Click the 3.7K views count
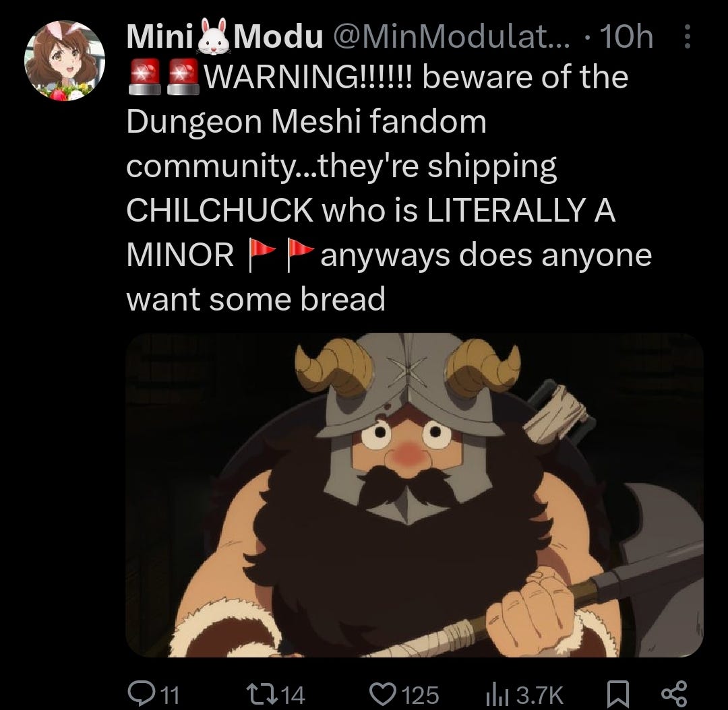Viewport: 728px width, 710px height. (x=539, y=695)
